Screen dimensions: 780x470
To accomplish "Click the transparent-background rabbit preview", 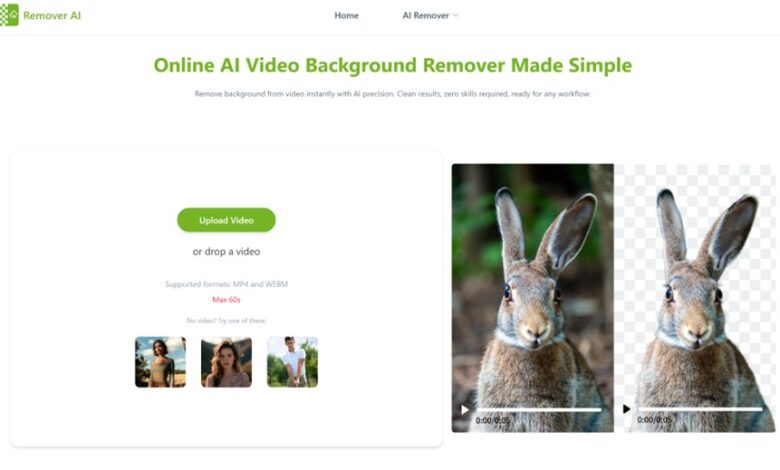I will [x=695, y=297].
